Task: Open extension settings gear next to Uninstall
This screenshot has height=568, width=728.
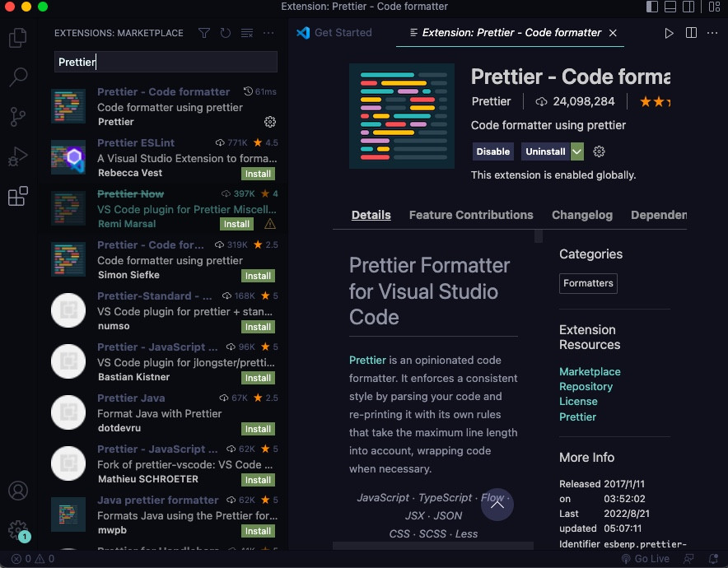Action: 599,151
